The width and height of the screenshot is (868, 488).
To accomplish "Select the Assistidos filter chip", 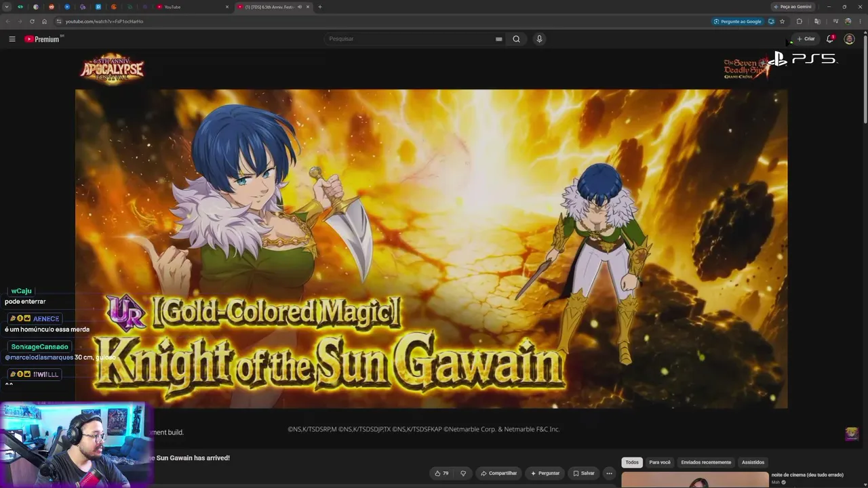I will coord(753,462).
